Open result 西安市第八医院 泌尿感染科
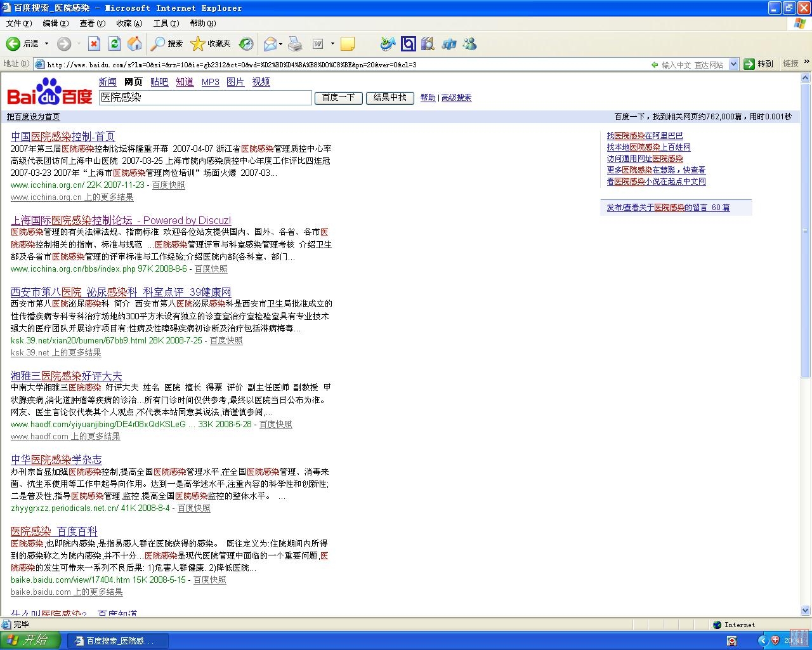Image resolution: width=812 pixels, height=650 pixels. (x=121, y=292)
